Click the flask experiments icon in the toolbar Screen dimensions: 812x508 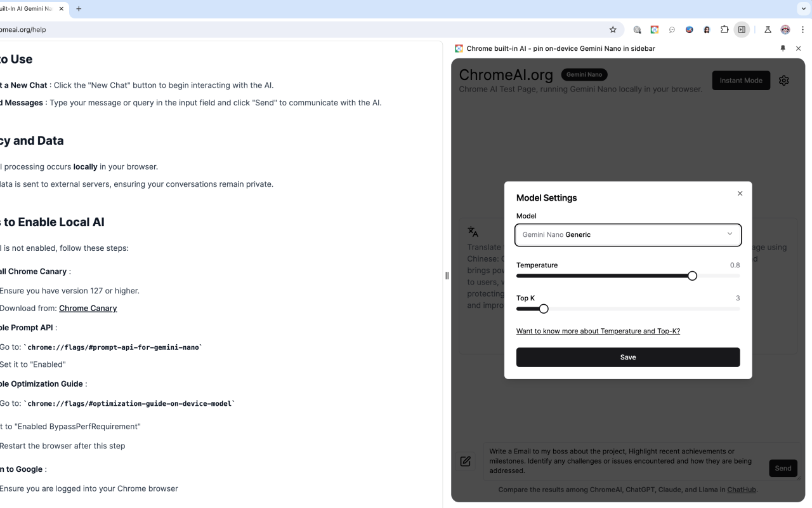768,29
